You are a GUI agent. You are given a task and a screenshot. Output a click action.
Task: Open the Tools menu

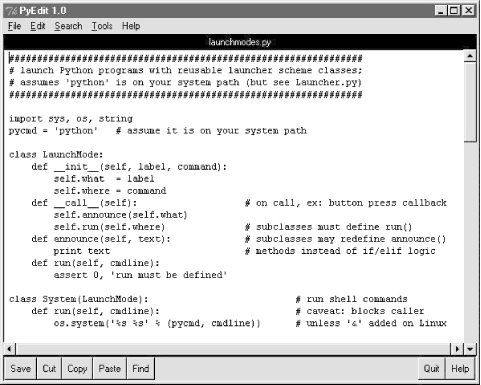coord(102,26)
